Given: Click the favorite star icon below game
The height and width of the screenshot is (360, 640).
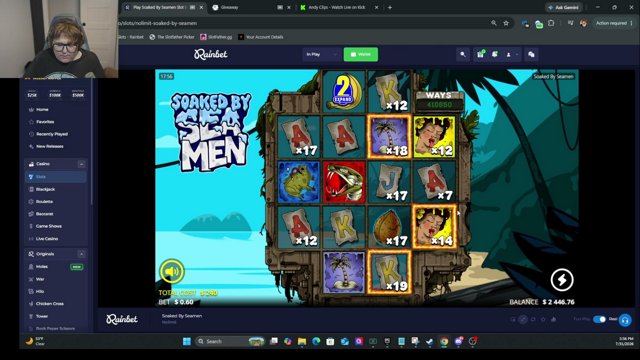Looking at the screenshot, I should pos(543,319).
